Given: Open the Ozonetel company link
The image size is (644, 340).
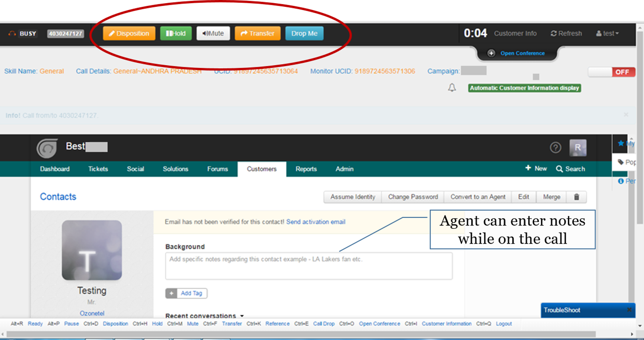Looking at the screenshot, I should (x=92, y=313).
